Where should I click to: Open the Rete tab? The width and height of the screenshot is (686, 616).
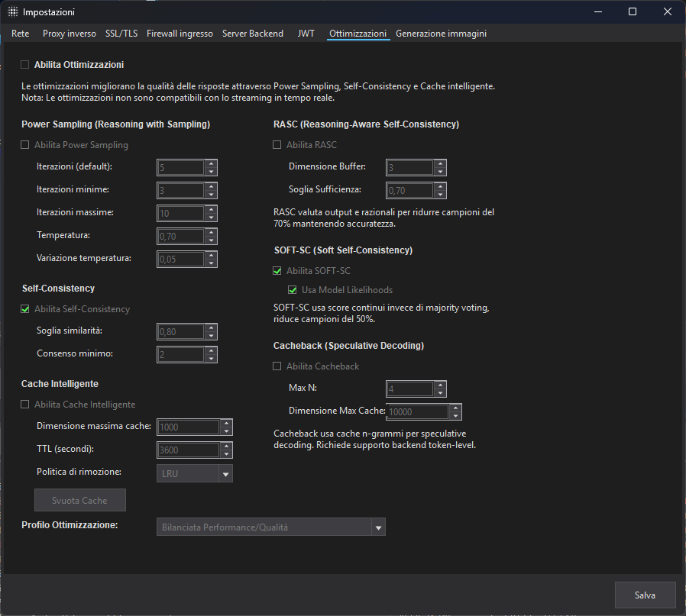pyautogui.click(x=20, y=34)
